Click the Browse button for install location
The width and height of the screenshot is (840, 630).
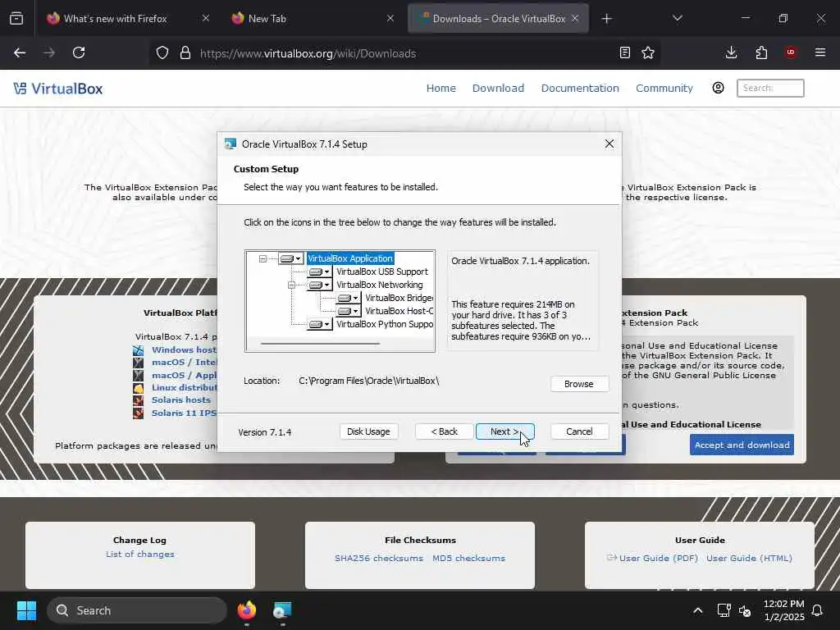coord(579,384)
